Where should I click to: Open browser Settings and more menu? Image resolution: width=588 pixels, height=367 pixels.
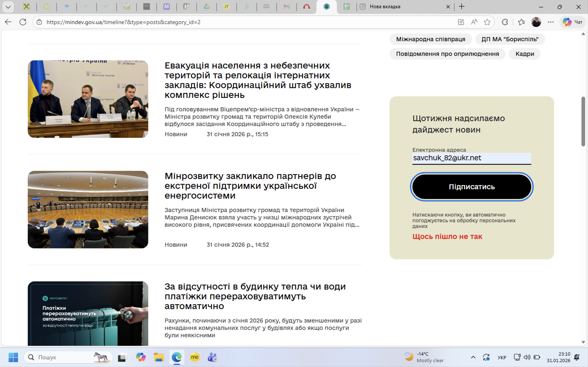click(x=551, y=22)
